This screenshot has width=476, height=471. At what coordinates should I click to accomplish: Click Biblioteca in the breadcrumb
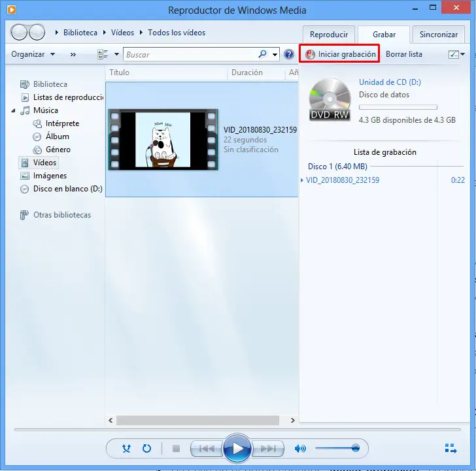(80, 33)
